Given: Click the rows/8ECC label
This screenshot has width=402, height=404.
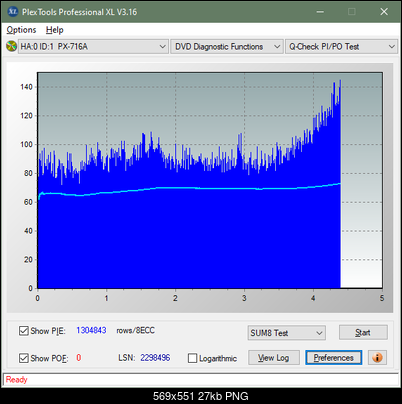Looking at the screenshot, I should 136,330.
